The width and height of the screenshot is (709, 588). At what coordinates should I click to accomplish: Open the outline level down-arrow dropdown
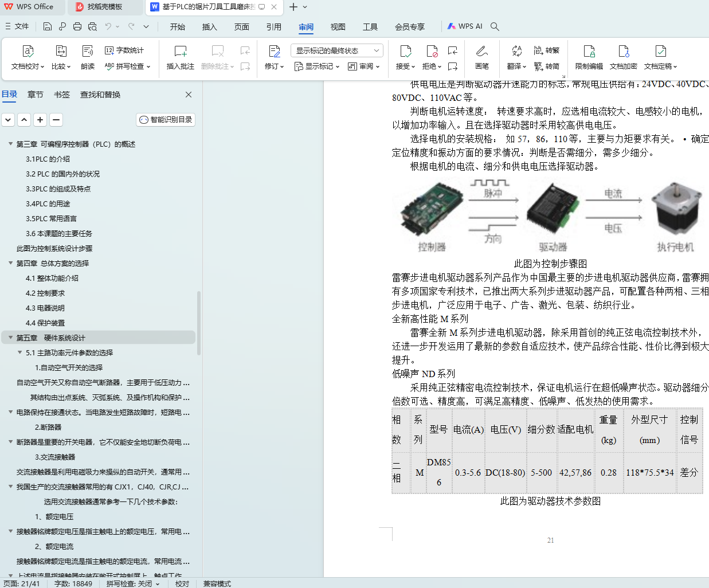click(8, 120)
